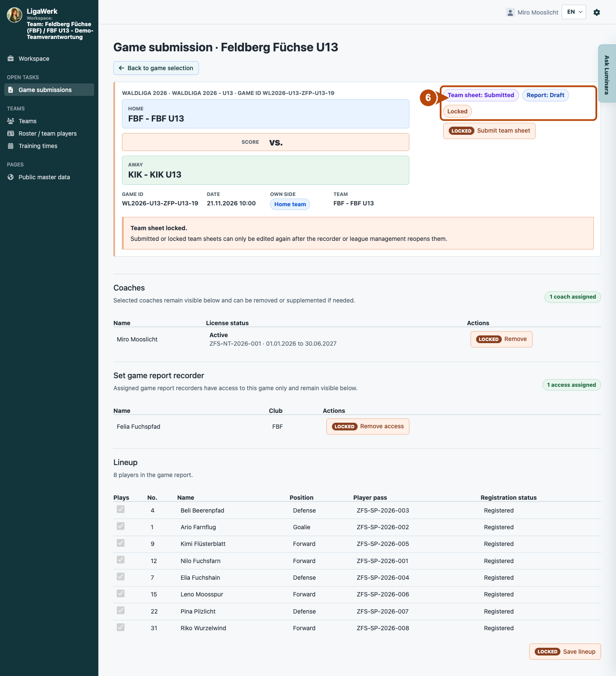Open Workspace in the sidebar
The height and width of the screenshot is (676, 616).
click(49, 59)
